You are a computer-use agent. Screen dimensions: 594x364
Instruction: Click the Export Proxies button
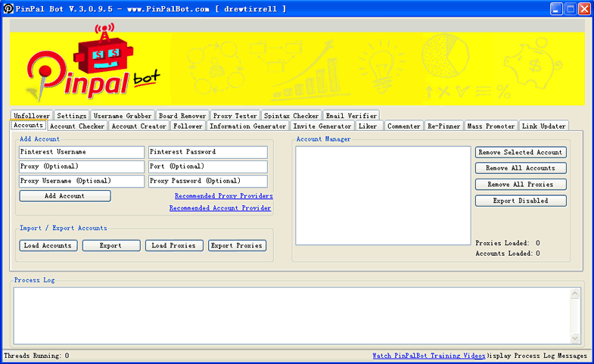[237, 245]
